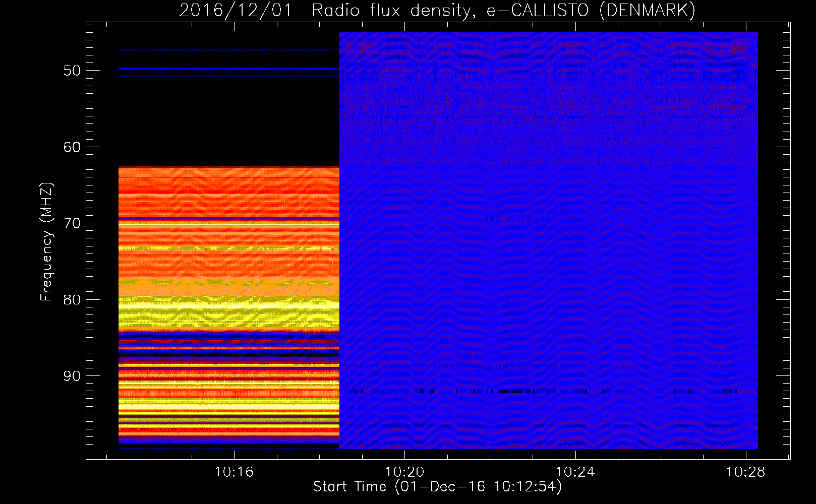Click the 10:16 time tick label
The image size is (816, 504).
coord(234,472)
